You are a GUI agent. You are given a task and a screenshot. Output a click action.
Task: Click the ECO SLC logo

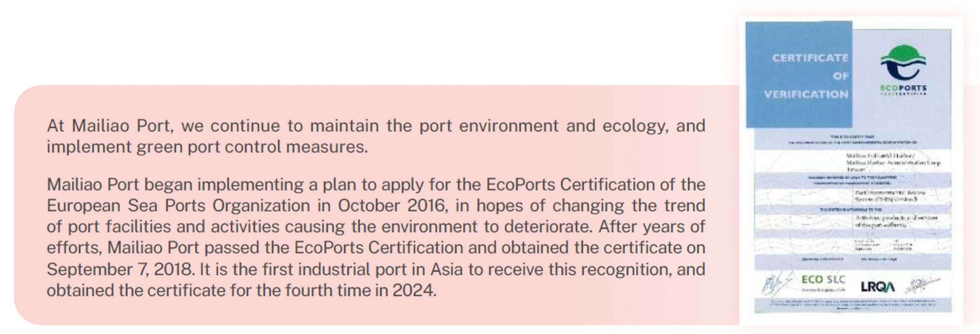823,280
